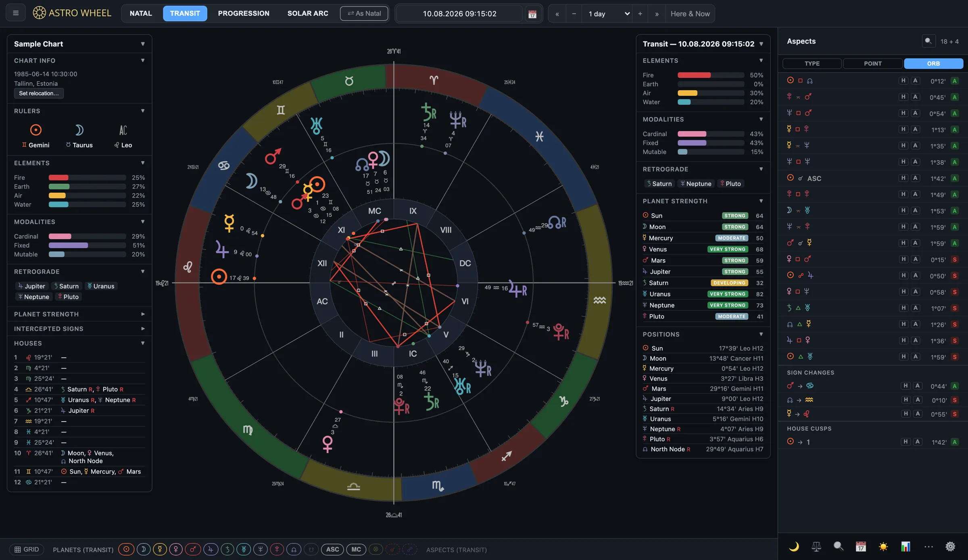968x560 pixels.
Task: Click the transit Cardinal modality bar
Action: [711, 134]
